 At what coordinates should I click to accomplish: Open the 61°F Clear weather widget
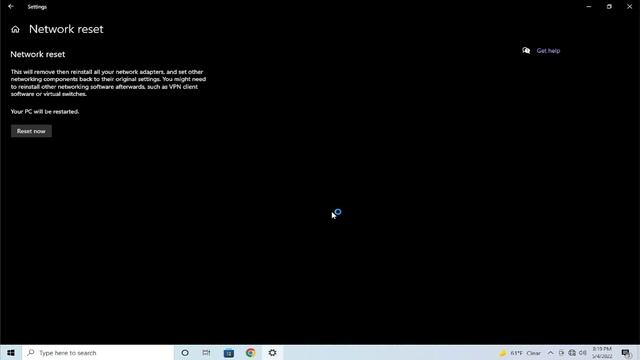coord(520,353)
